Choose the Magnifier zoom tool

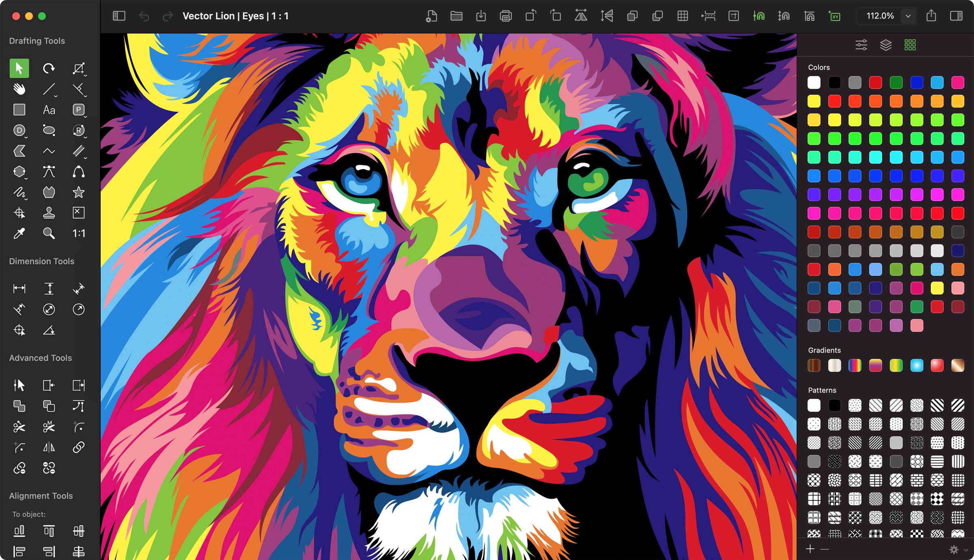tap(49, 233)
